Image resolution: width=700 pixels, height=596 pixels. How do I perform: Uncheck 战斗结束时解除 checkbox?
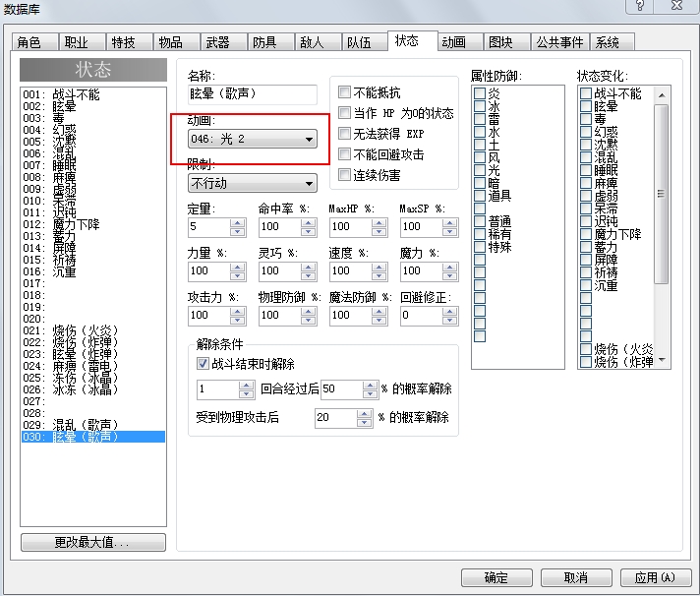pyautogui.click(x=203, y=364)
